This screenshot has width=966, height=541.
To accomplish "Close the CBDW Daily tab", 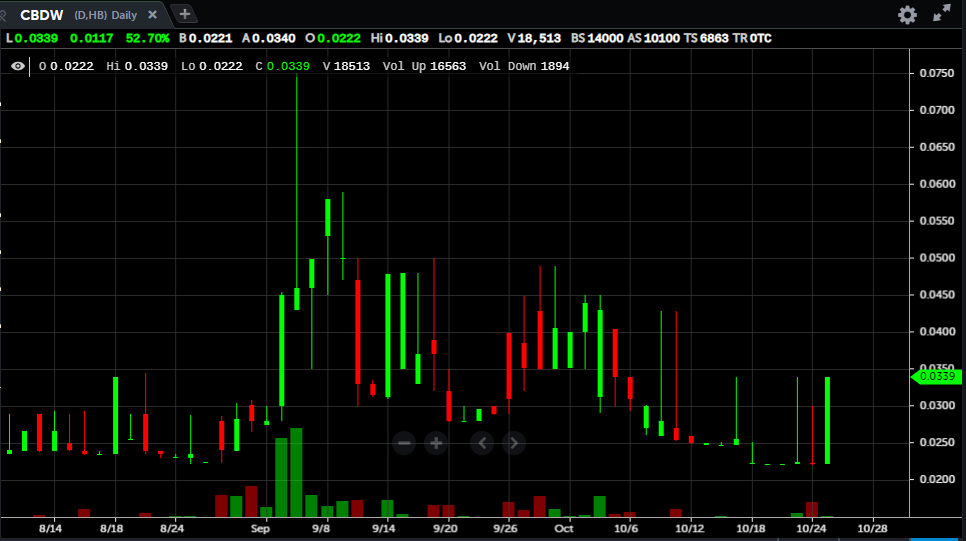I will [x=152, y=14].
